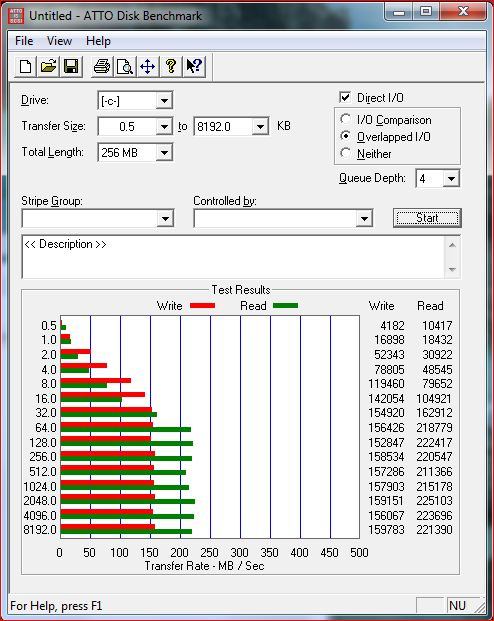Click the four-arrow move toolbar icon

[147, 66]
